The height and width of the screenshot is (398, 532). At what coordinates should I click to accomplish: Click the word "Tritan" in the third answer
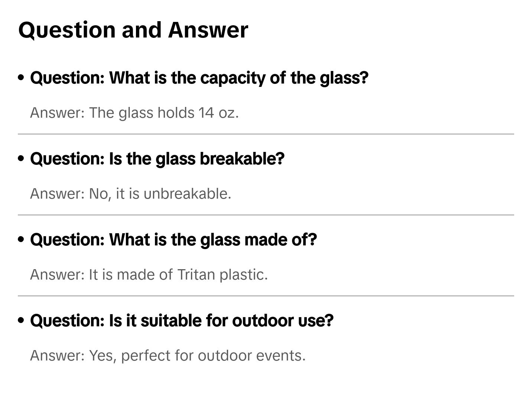(x=196, y=275)
